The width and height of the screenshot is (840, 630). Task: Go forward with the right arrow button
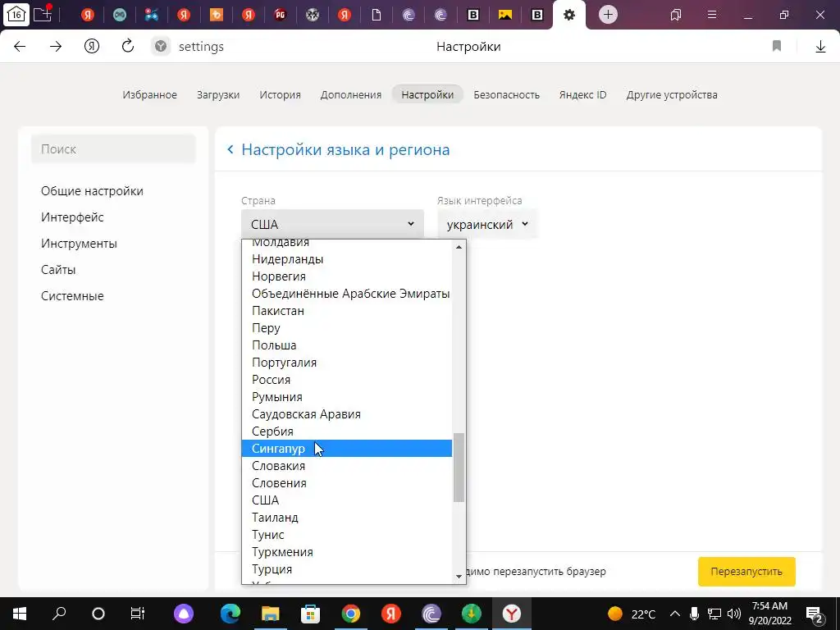pos(56,47)
